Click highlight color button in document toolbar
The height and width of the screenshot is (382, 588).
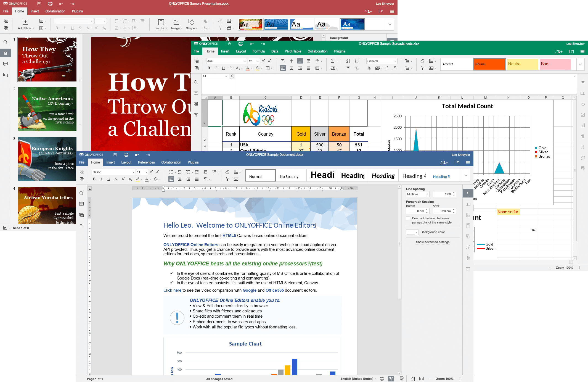pyautogui.click(x=137, y=179)
